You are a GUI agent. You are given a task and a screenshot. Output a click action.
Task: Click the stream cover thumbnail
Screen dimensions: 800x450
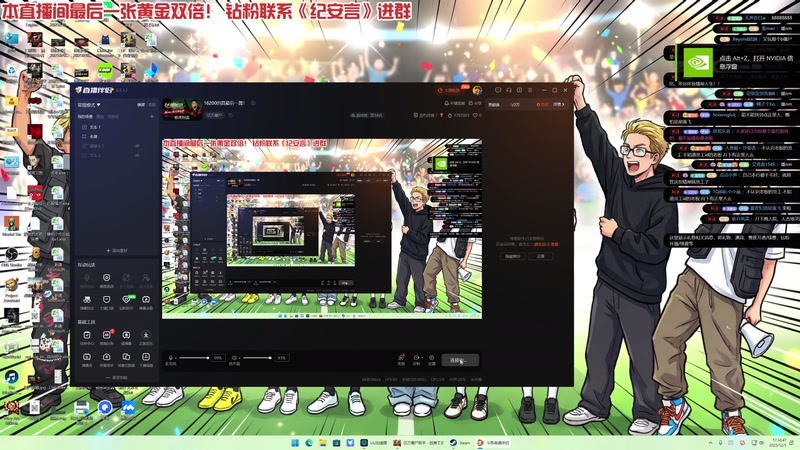point(182,109)
